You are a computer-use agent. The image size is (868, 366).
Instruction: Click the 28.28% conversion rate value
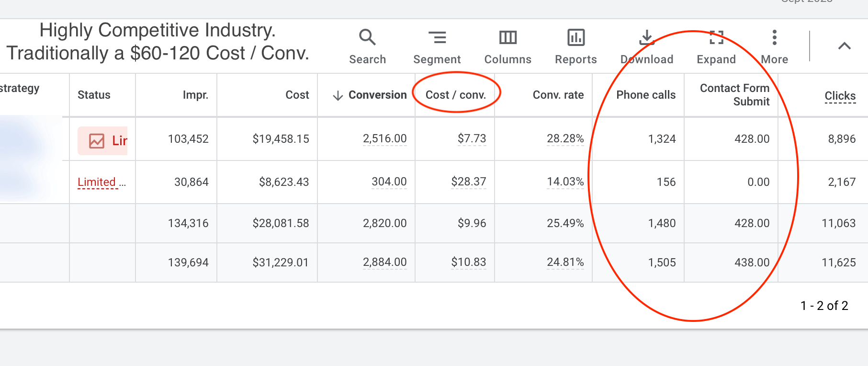(565, 139)
